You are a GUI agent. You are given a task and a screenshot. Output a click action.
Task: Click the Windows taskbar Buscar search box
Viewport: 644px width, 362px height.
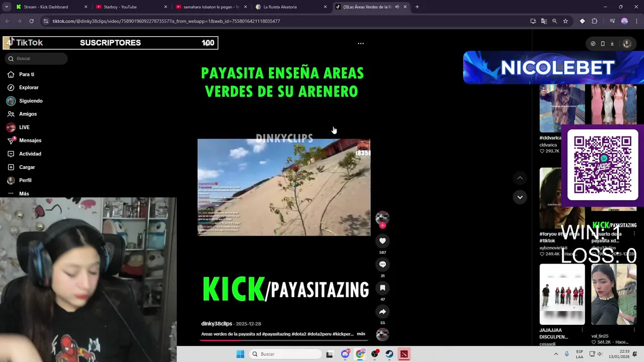click(285, 354)
